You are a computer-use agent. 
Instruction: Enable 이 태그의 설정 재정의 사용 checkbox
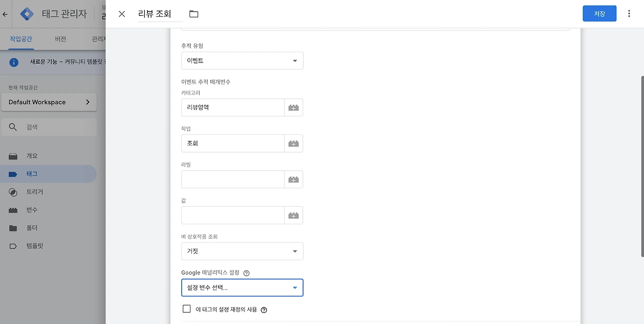(x=187, y=309)
